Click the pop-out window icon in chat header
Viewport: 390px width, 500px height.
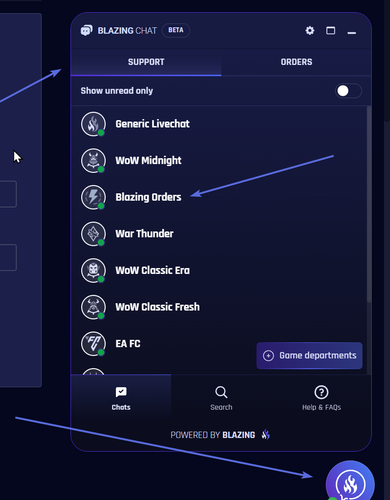coord(330,31)
